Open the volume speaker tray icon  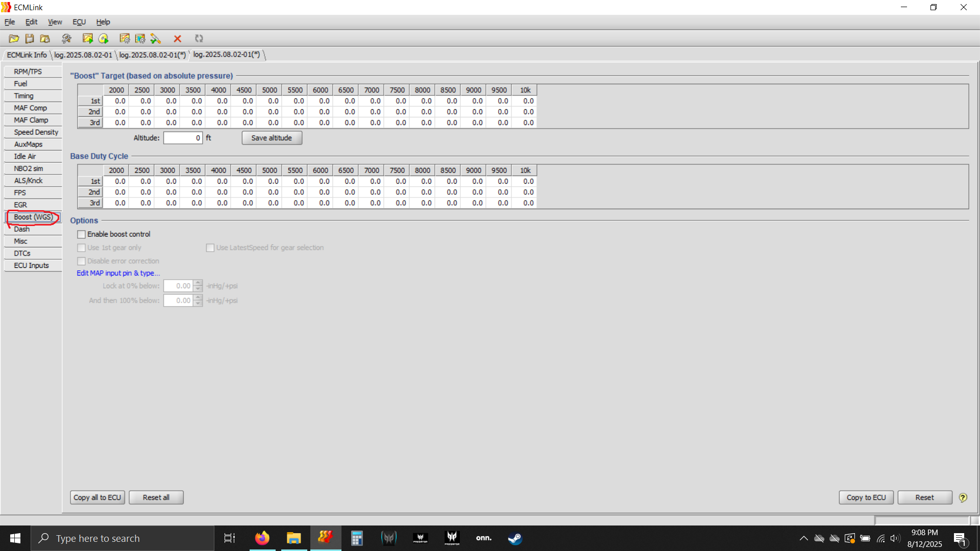click(895, 538)
